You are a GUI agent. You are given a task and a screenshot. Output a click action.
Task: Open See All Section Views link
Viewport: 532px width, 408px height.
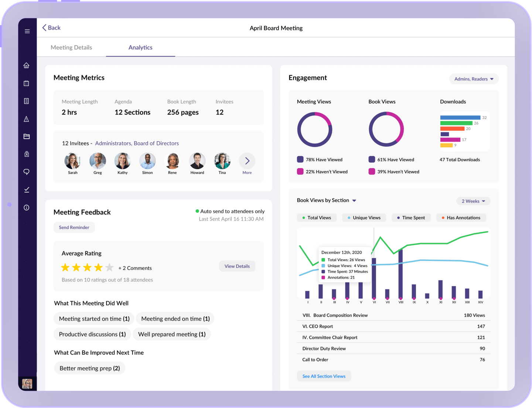(324, 376)
